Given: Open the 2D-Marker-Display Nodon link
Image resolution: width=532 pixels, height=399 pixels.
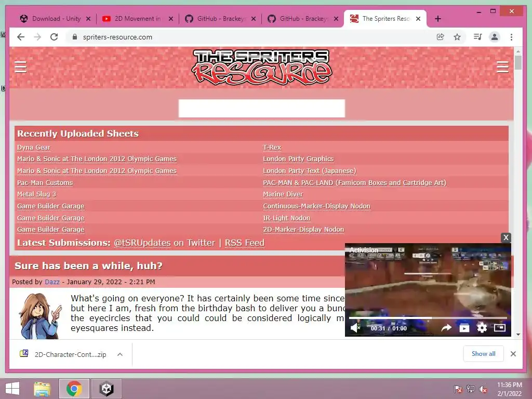Looking at the screenshot, I should (303, 229).
